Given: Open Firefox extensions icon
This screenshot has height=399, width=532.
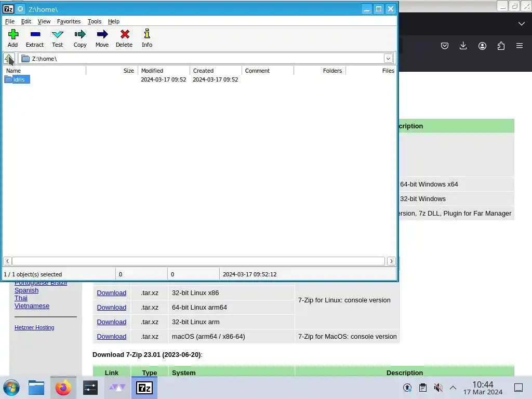Looking at the screenshot, I should click(501, 46).
